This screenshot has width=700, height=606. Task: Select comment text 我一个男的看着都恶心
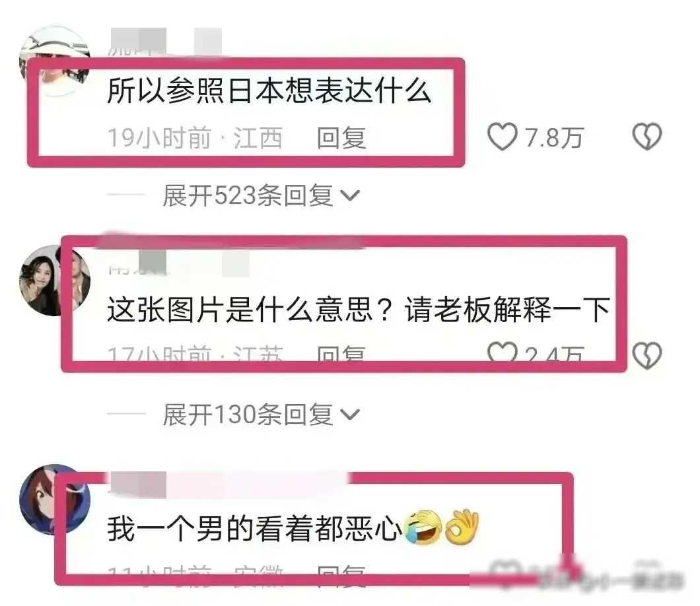[x=254, y=529]
